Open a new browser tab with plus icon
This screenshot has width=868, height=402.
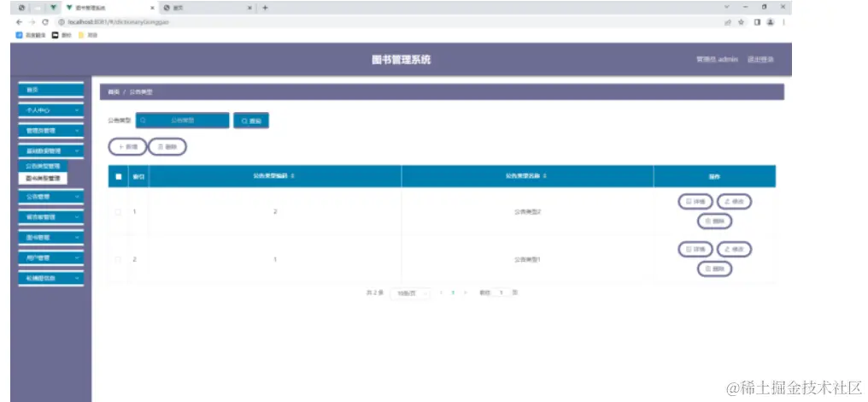click(x=265, y=8)
